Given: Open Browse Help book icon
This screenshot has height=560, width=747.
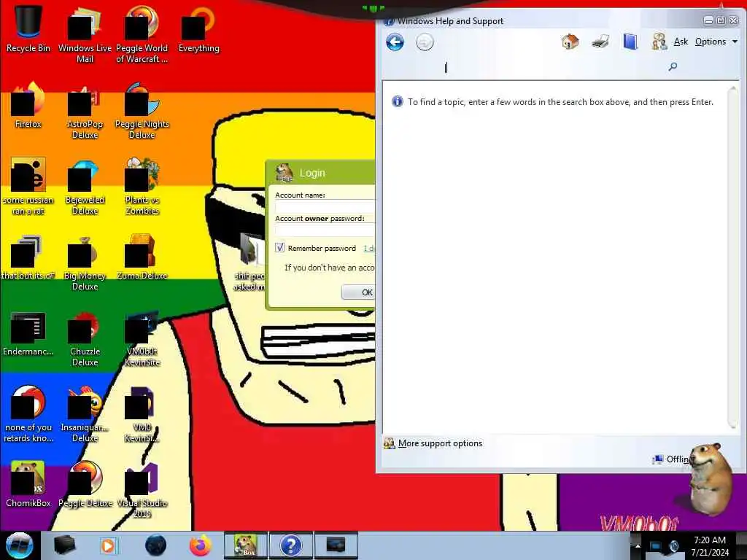Looking at the screenshot, I should pyautogui.click(x=630, y=42).
